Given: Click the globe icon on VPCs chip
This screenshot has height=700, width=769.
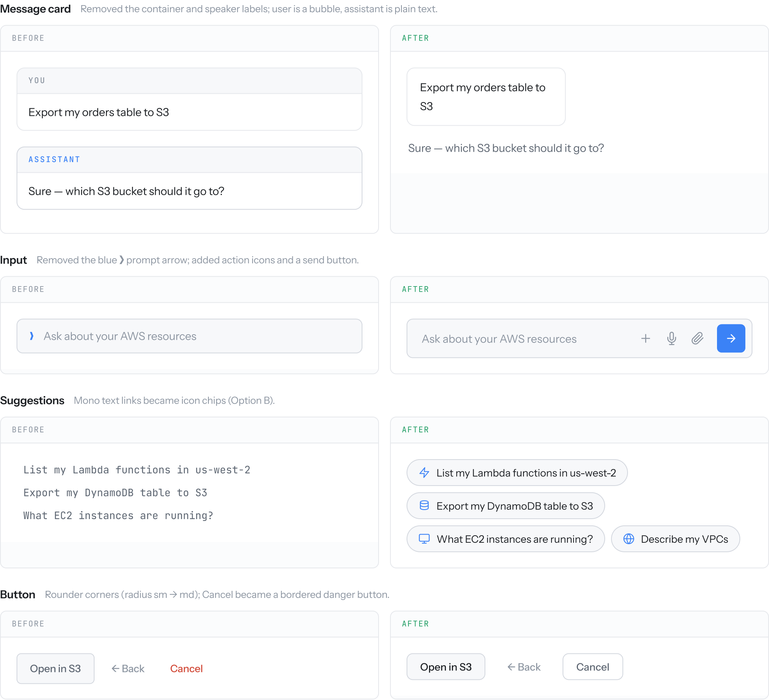Looking at the screenshot, I should click(x=629, y=539).
